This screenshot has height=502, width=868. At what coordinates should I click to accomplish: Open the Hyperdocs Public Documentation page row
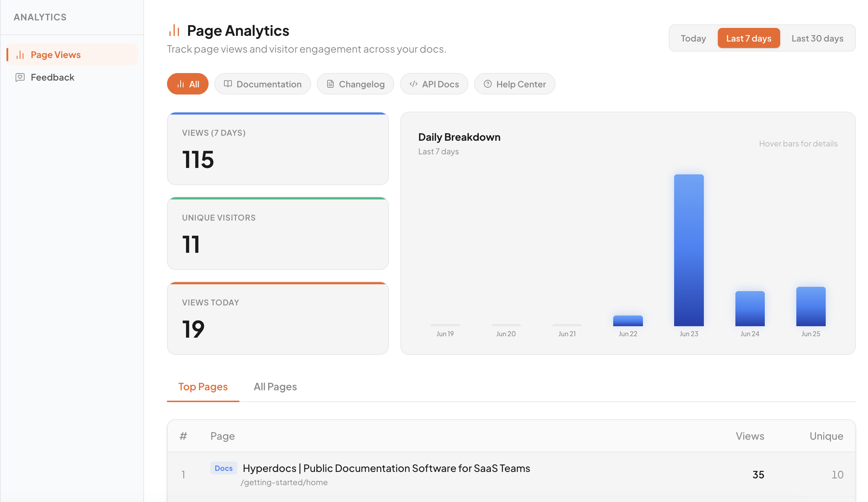pyautogui.click(x=511, y=474)
